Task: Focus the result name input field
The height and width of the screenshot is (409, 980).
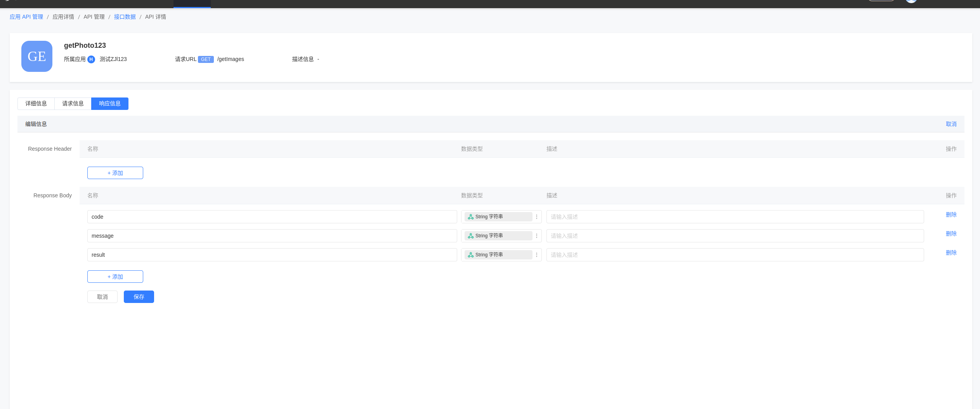Action: (x=272, y=255)
